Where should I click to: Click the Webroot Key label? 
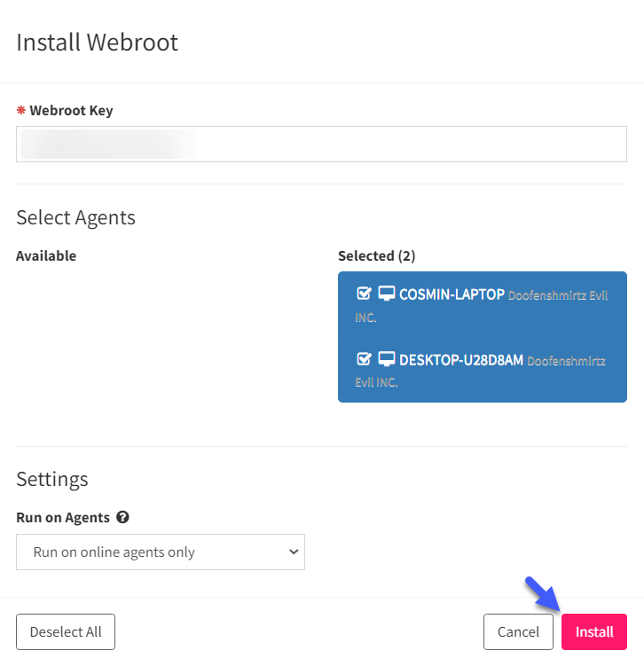pyautogui.click(x=71, y=111)
